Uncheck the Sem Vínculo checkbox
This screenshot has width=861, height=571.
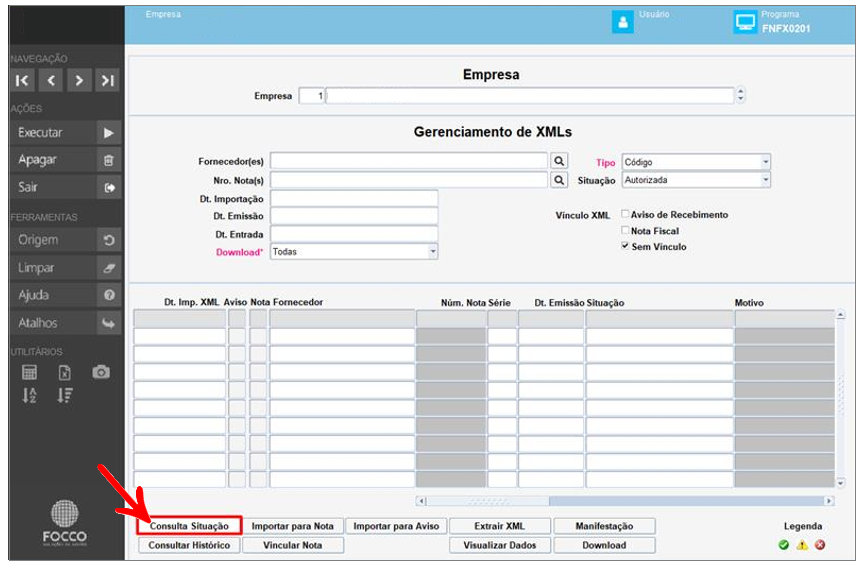(625, 245)
